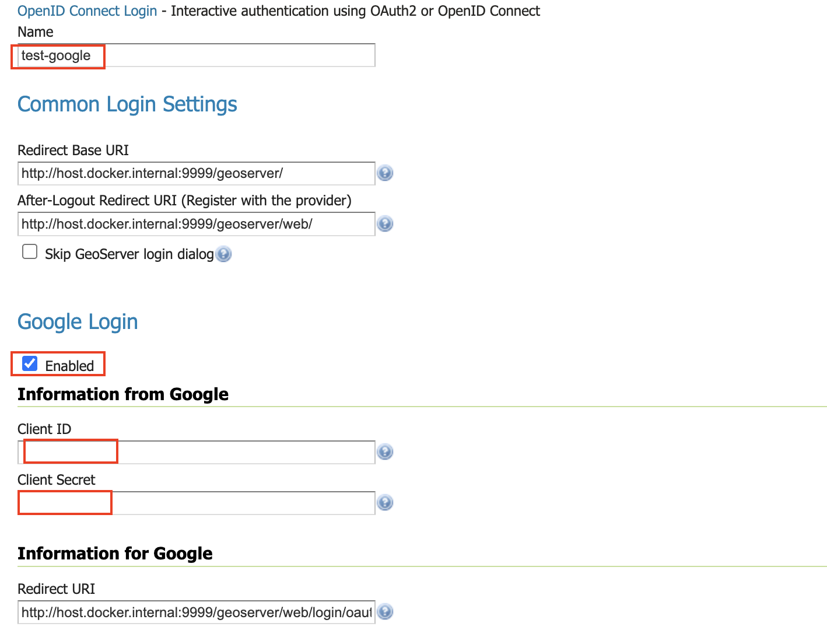
Task: Click the "Skip GeoServer login dialog" label text
Action: 129,254
